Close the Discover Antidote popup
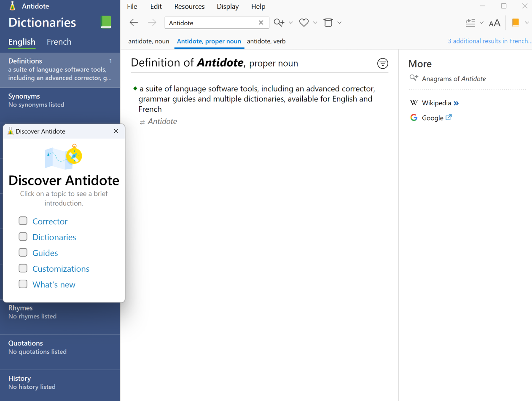 pos(116,131)
